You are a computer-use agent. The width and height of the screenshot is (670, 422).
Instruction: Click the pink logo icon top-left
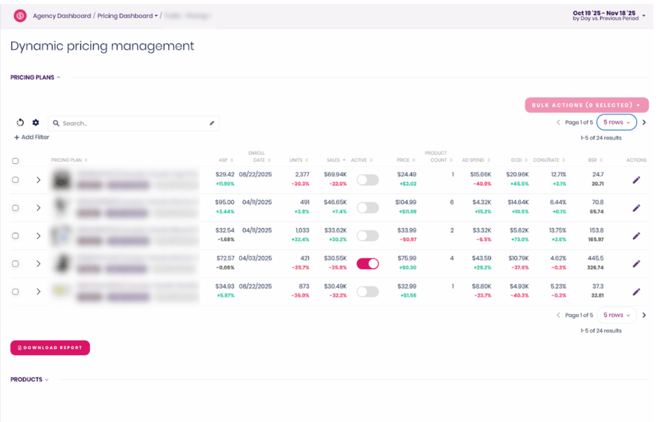(x=20, y=16)
